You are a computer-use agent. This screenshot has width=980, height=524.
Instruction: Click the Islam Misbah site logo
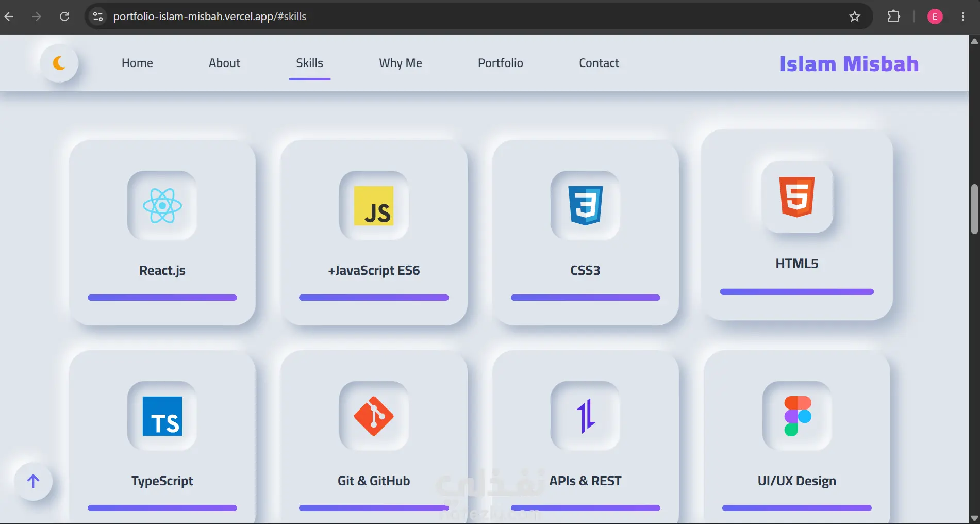click(849, 64)
